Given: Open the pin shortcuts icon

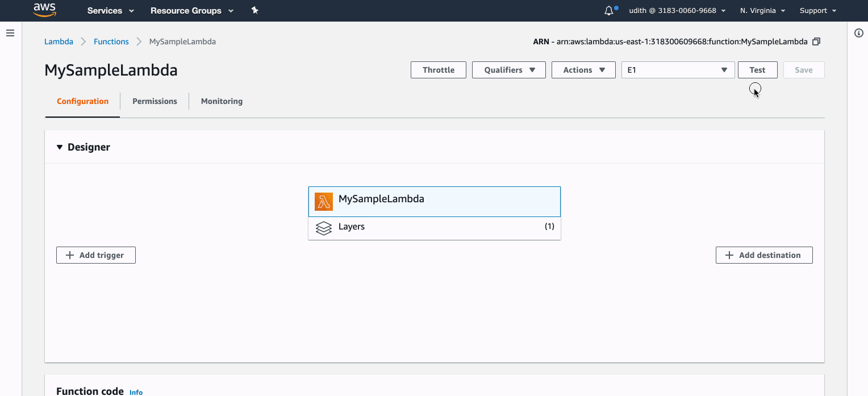Looking at the screenshot, I should [254, 10].
